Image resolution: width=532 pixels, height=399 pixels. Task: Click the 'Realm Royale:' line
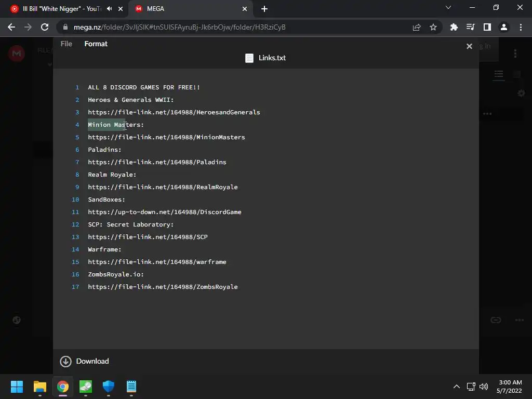[x=112, y=175]
